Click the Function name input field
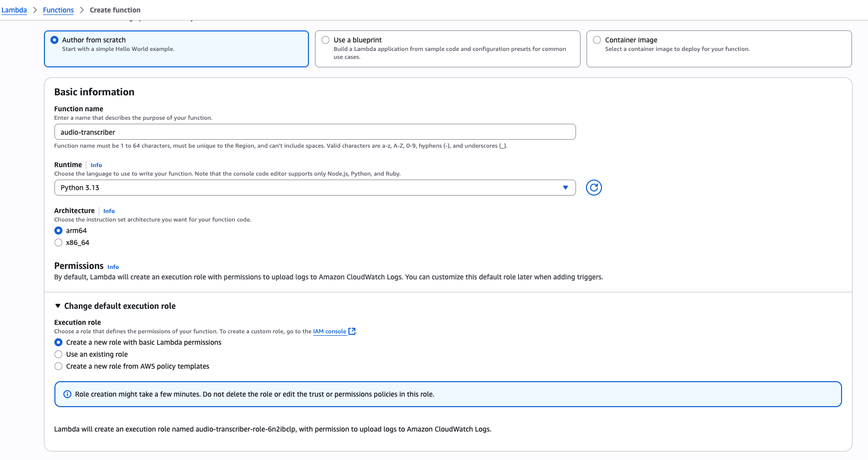This screenshot has height=460, width=868. click(x=315, y=132)
